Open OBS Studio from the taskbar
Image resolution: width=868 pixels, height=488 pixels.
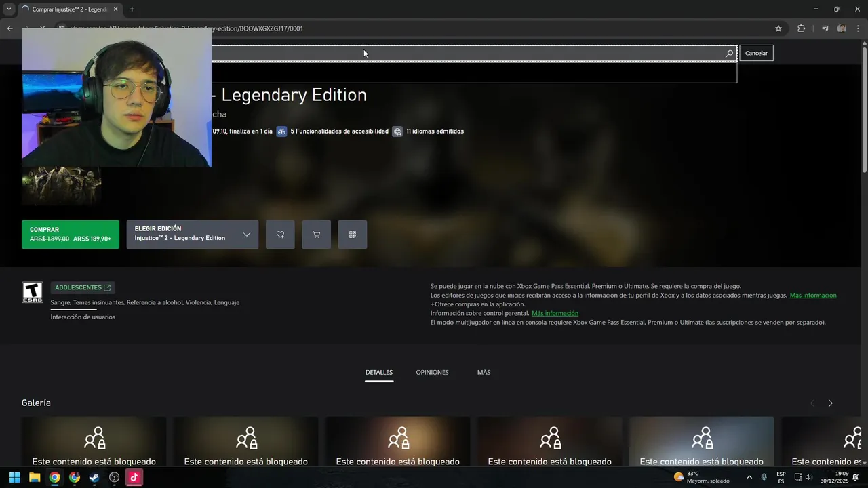point(114,477)
